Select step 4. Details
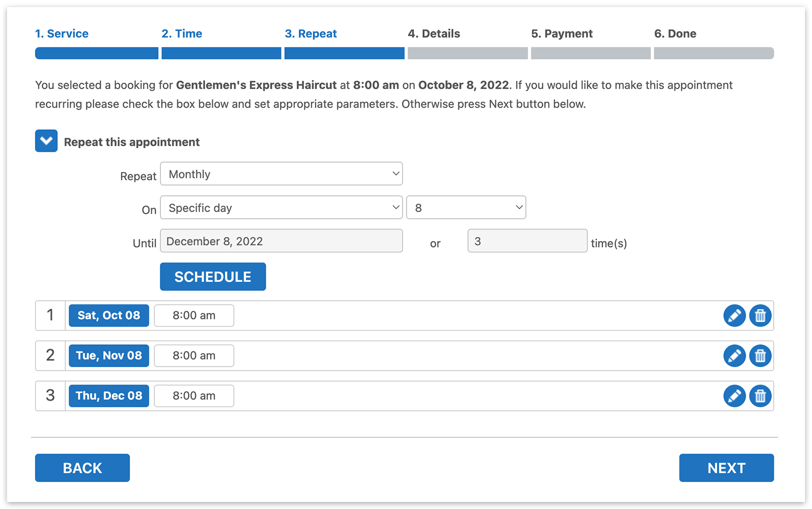 434,33
